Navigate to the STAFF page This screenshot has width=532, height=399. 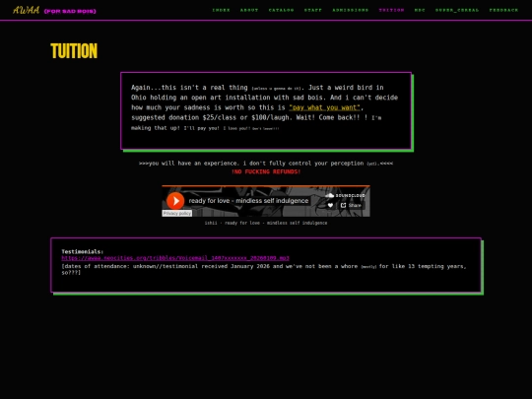tap(313, 10)
